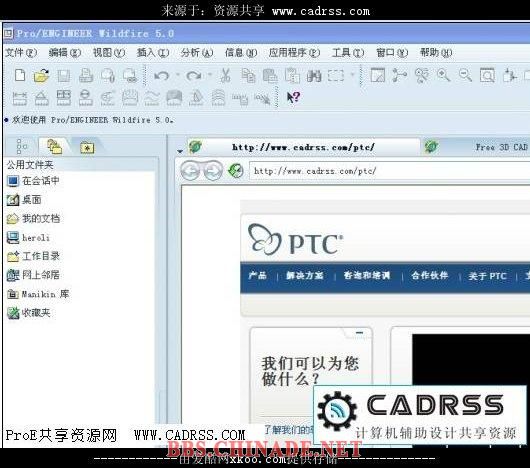This screenshot has height=468, width=530.
Task: Expand the browser tab list arrow
Action: [x=180, y=151]
